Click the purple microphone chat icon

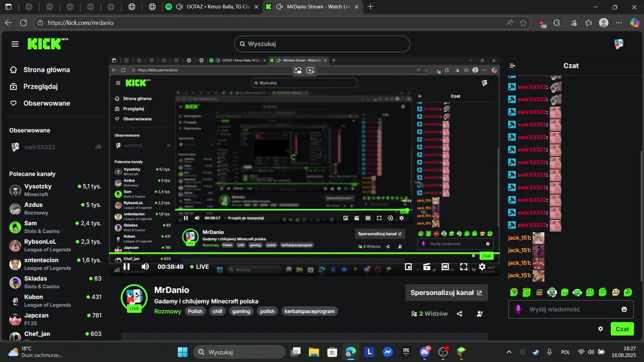pos(518,309)
